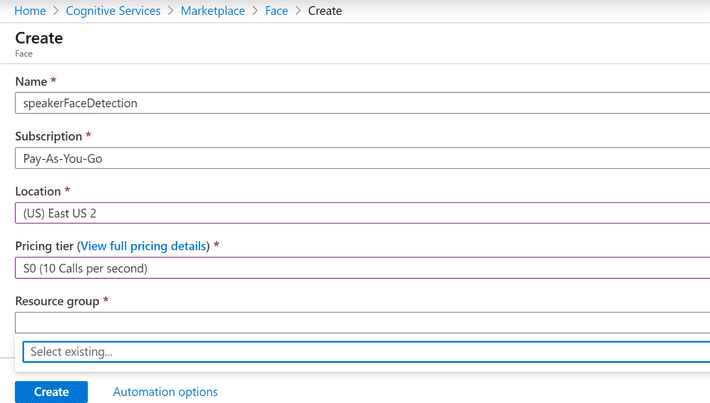Click the Create breadcrumb text

[x=325, y=11]
